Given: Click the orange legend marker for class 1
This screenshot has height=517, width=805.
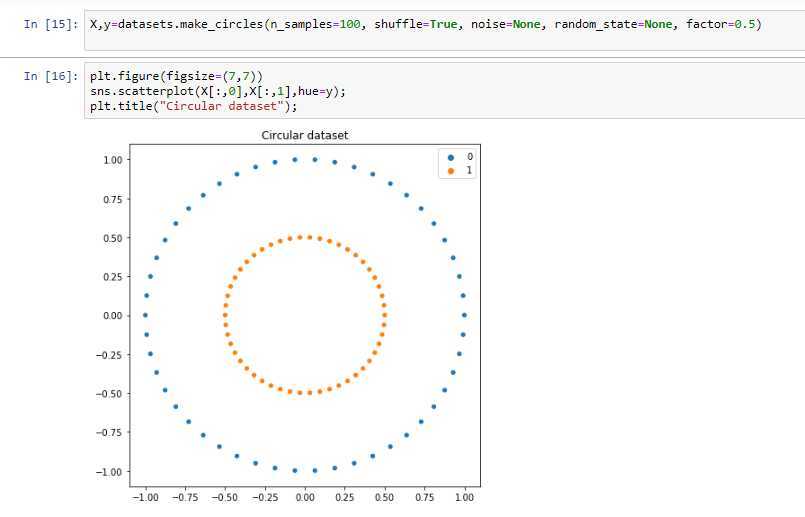Looking at the screenshot, I should [x=451, y=170].
